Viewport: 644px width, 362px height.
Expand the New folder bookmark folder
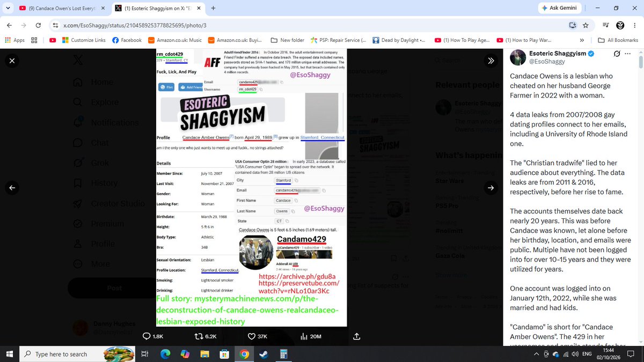pos(287,40)
